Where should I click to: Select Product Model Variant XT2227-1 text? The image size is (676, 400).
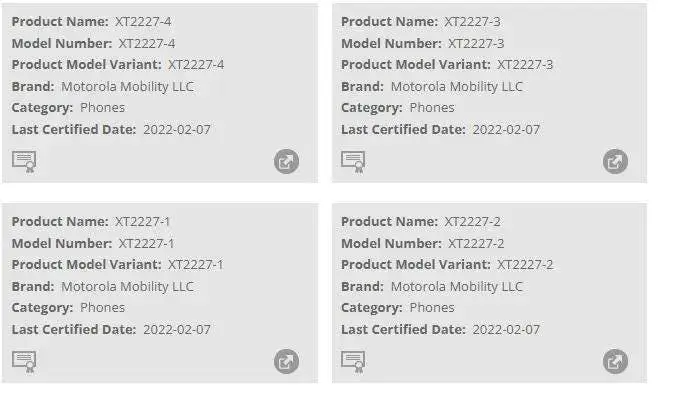[x=196, y=265]
